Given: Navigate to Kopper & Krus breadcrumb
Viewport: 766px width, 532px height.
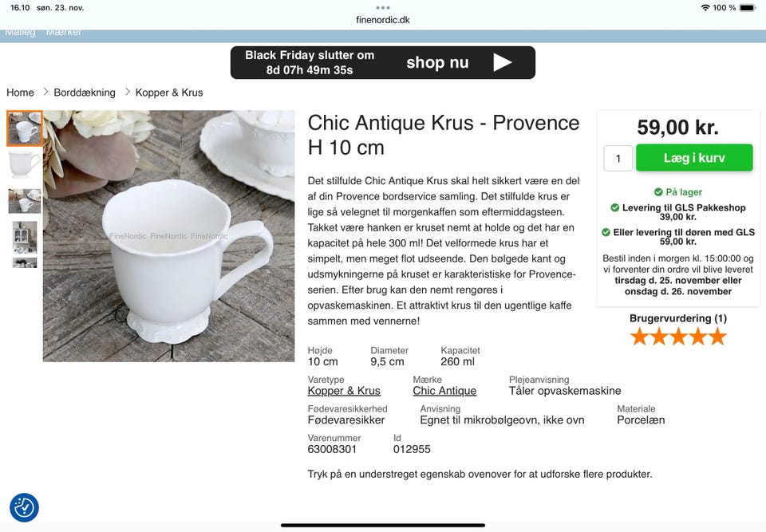Looking at the screenshot, I should [x=169, y=93].
